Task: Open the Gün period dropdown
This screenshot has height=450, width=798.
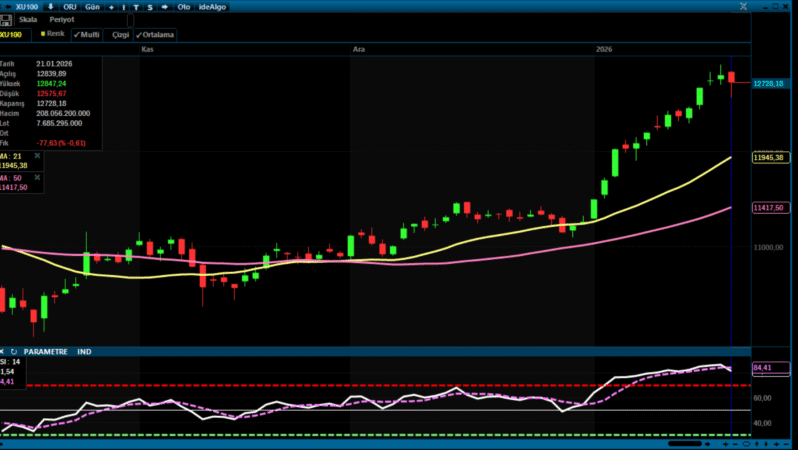Action: point(92,6)
